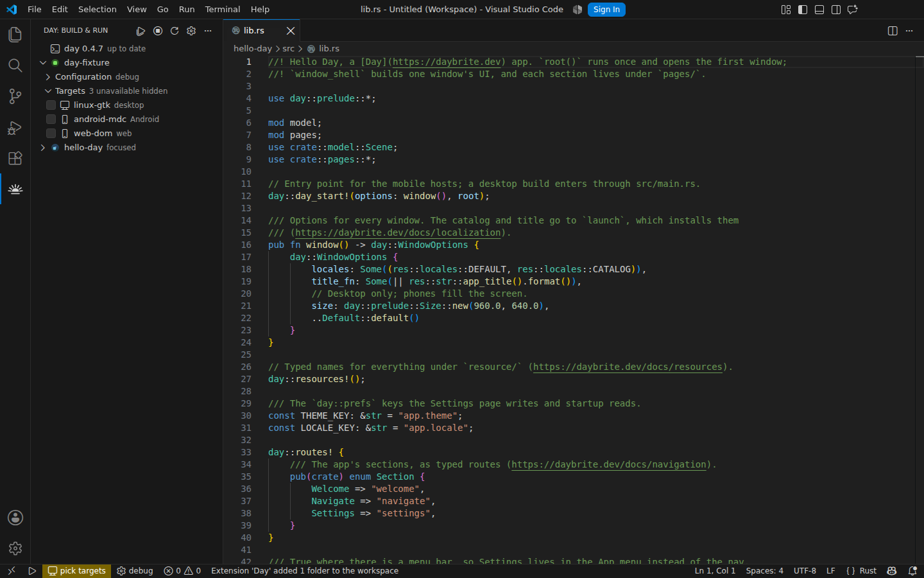Viewport: 924px width, 578px height.
Task: Open the Extensions view
Action: click(15, 158)
